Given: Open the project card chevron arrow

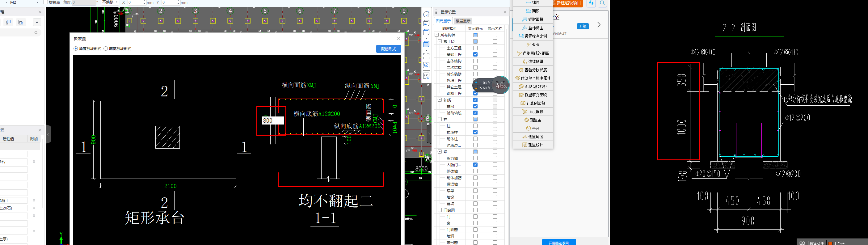Looking at the screenshot, I should pyautogui.click(x=599, y=25).
